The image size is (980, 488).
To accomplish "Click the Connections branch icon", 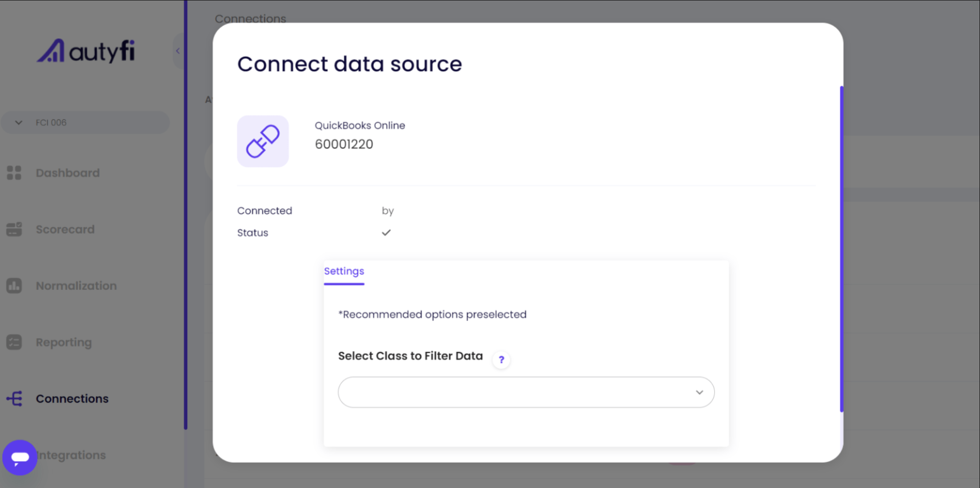I will point(14,399).
